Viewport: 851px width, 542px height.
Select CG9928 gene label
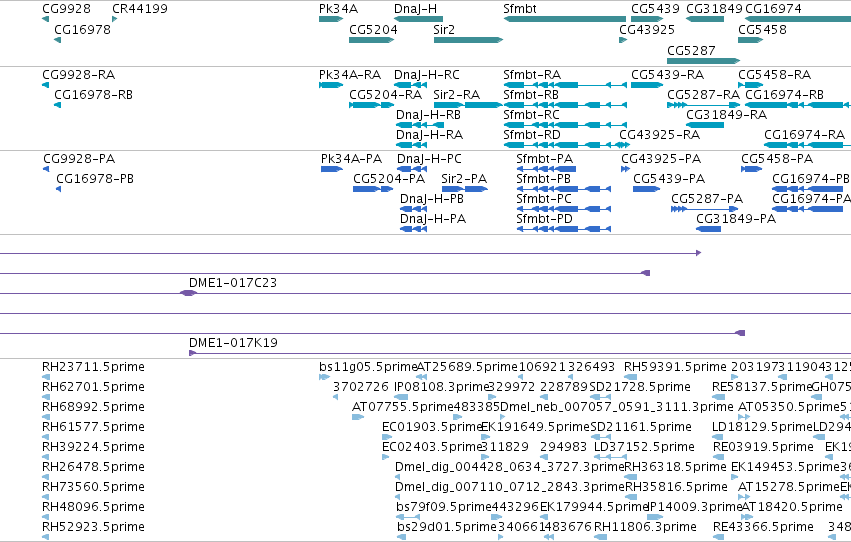pos(66,9)
